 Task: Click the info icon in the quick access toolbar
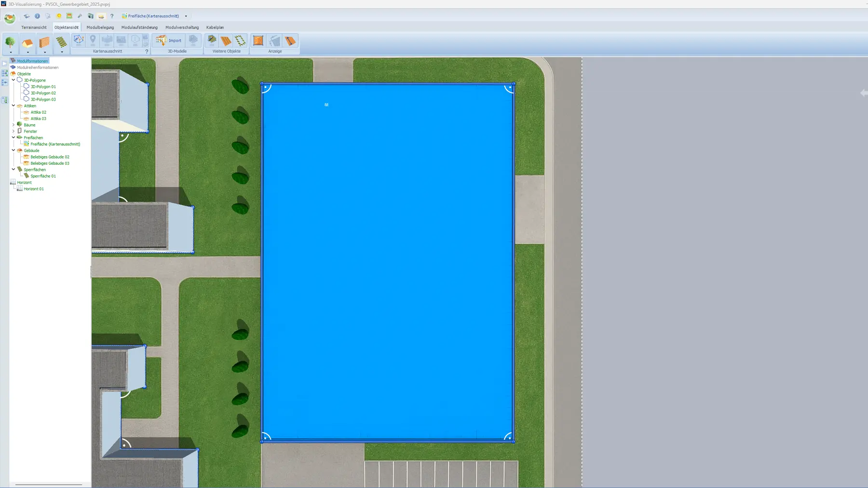click(37, 16)
